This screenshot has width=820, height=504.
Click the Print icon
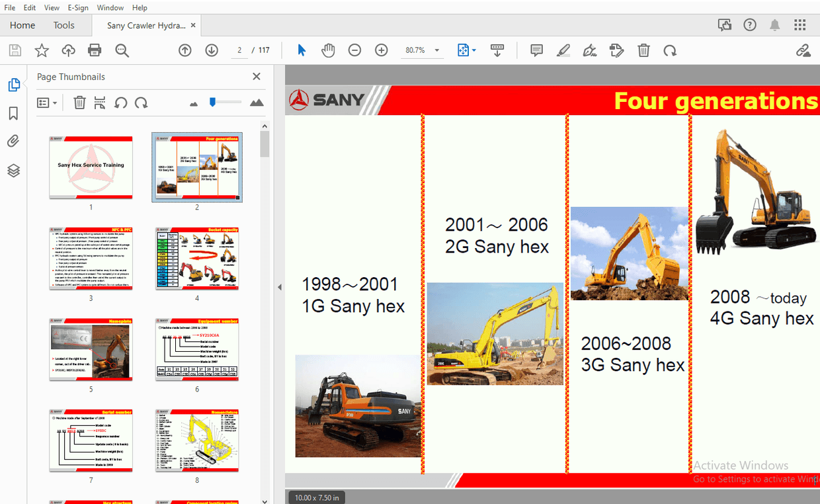94,50
